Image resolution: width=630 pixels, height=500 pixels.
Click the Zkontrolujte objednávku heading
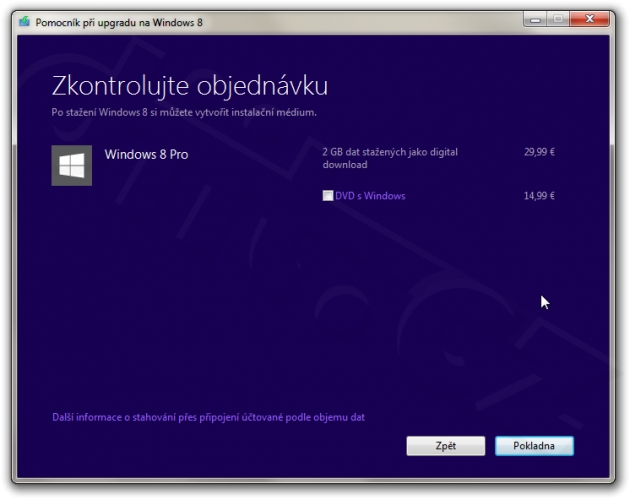click(190, 86)
